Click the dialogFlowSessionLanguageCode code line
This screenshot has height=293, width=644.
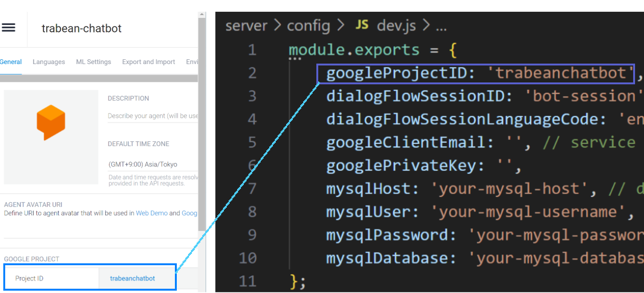(x=485, y=119)
